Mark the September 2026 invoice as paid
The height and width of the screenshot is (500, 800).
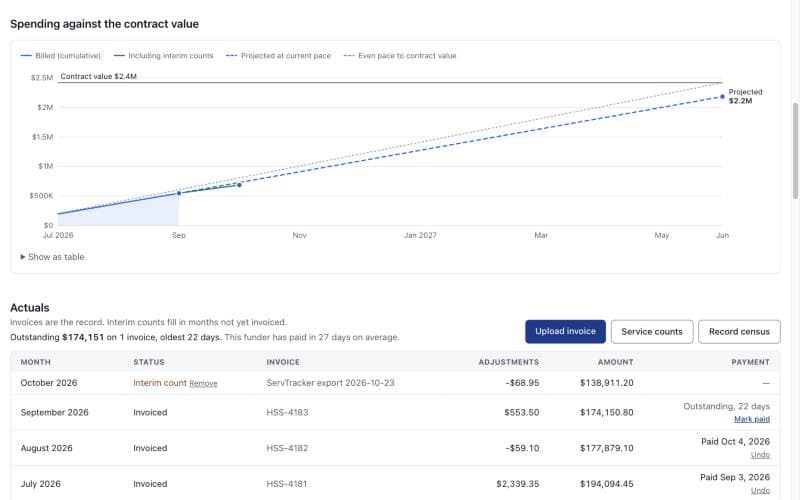[x=752, y=419]
